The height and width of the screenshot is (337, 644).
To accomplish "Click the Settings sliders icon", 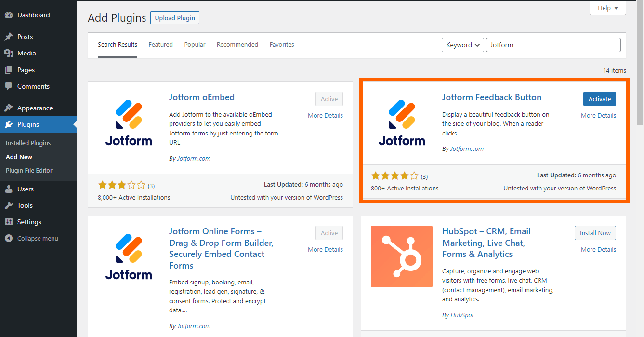I will (9, 222).
